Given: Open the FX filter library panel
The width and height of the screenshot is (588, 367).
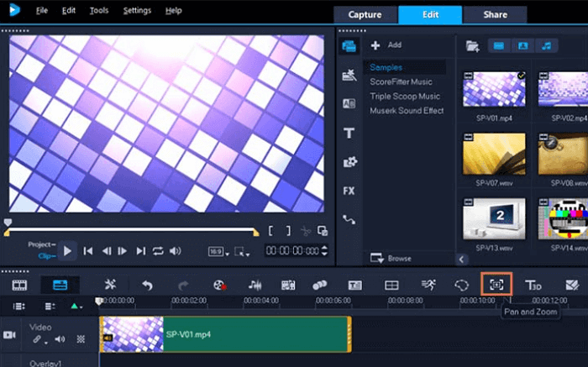Looking at the screenshot, I should [x=349, y=191].
